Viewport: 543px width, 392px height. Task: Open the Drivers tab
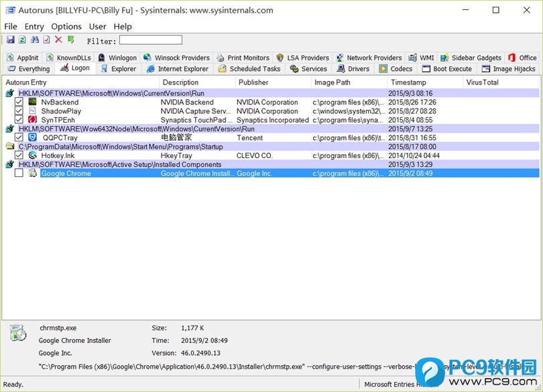353,69
